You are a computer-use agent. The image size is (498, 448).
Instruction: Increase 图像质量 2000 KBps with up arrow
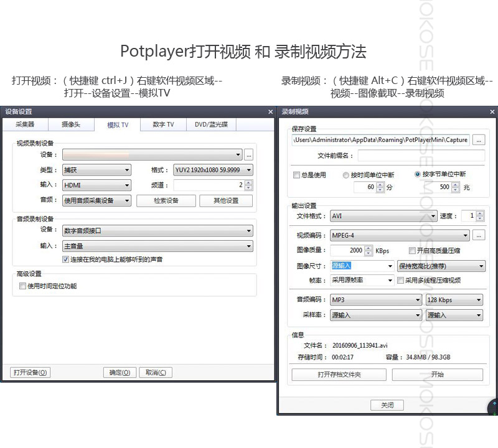[x=369, y=248]
